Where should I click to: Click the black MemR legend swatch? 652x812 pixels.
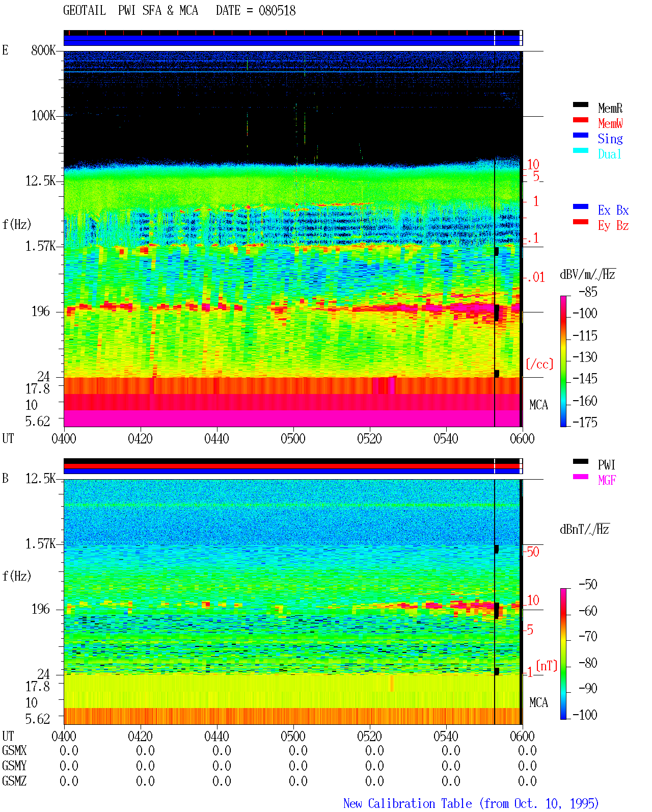[x=581, y=105]
